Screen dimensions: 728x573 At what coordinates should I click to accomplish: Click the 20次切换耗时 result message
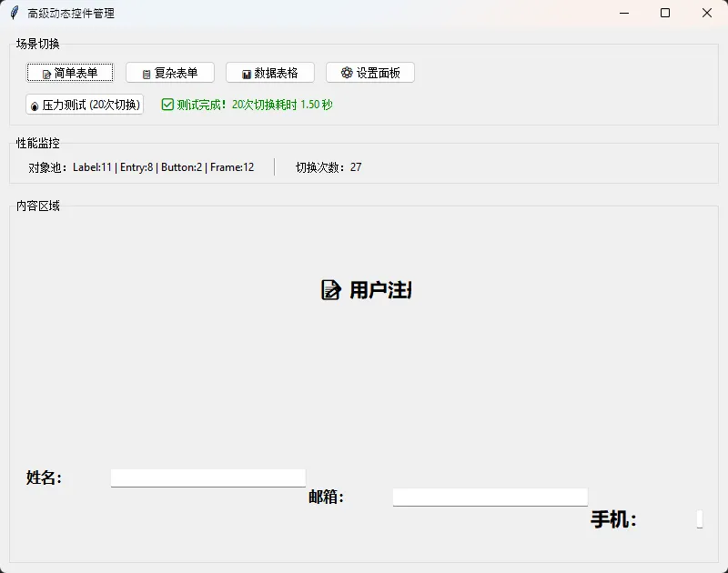(255, 105)
